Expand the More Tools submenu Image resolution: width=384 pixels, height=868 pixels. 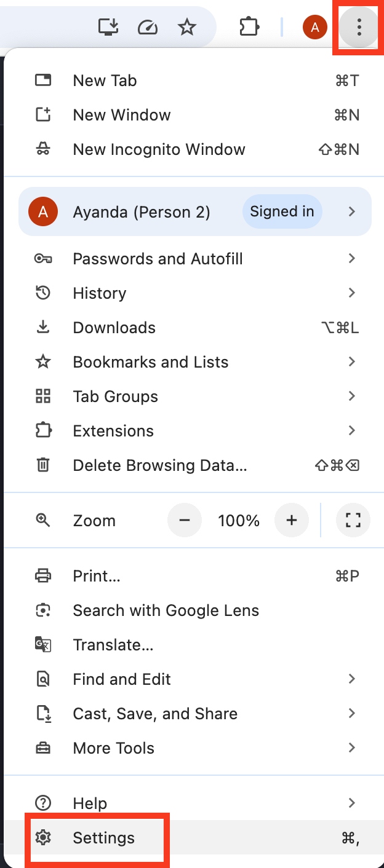point(113,748)
